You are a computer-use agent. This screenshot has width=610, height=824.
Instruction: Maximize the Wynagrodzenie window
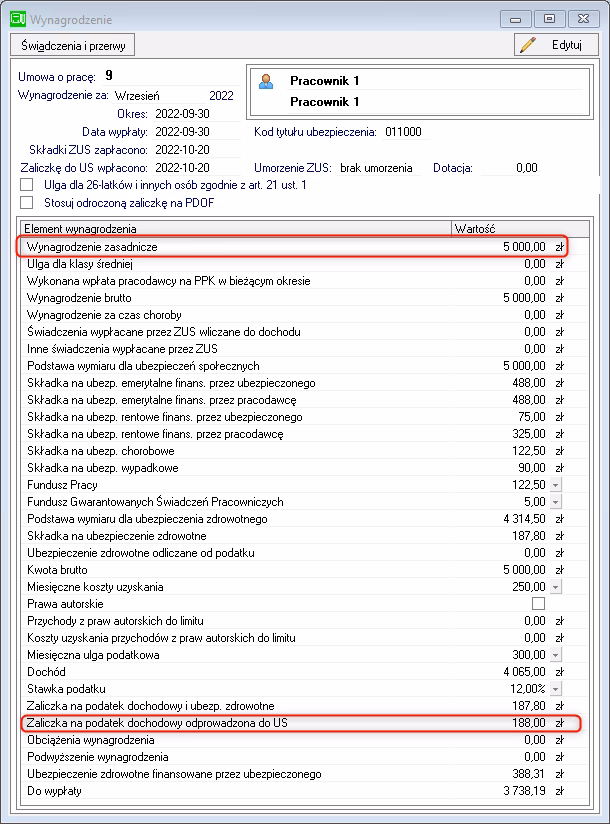pos(548,17)
